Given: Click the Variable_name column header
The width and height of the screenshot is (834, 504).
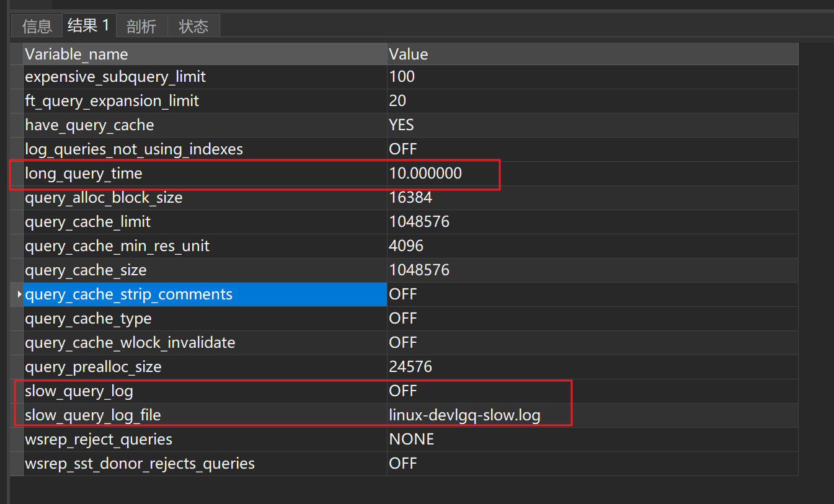Looking at the screenshot, I should pyautogui.click(x=205, y=54).
